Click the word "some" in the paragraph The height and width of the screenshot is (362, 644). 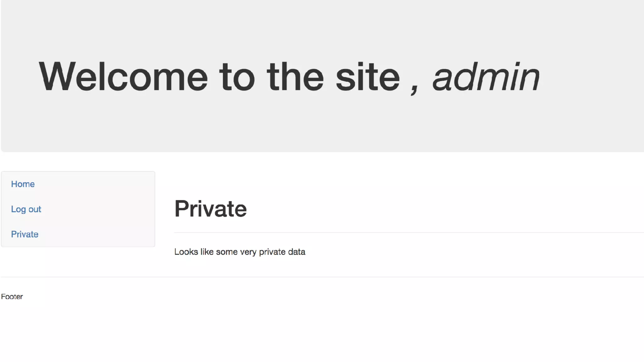pos(226,252)
